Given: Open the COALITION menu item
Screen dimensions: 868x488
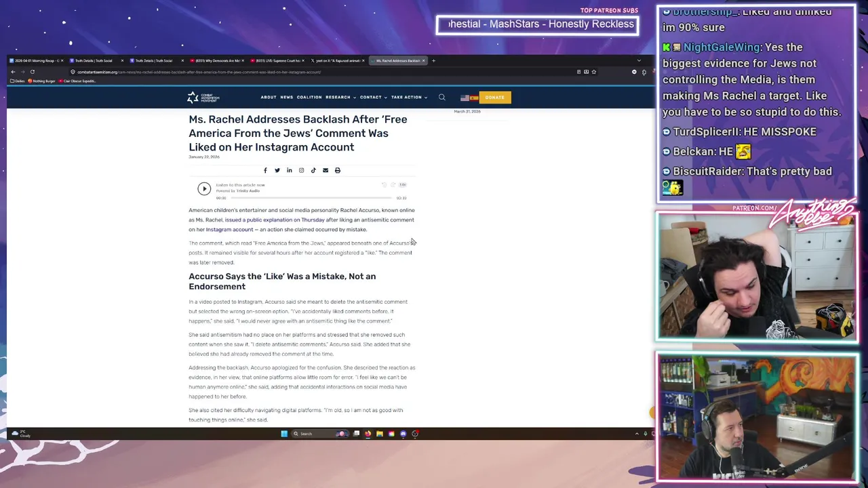Looking at the screenshot, I should (x=309, y=97).
